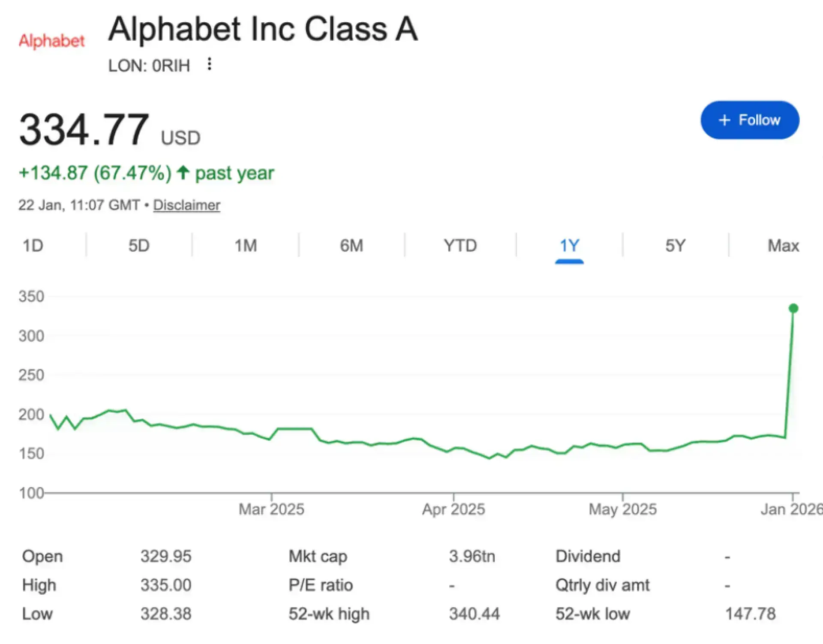Switch to the 1D range tab
The width and height of the screenshot is (823, 644).
click(x=33, y=246)
